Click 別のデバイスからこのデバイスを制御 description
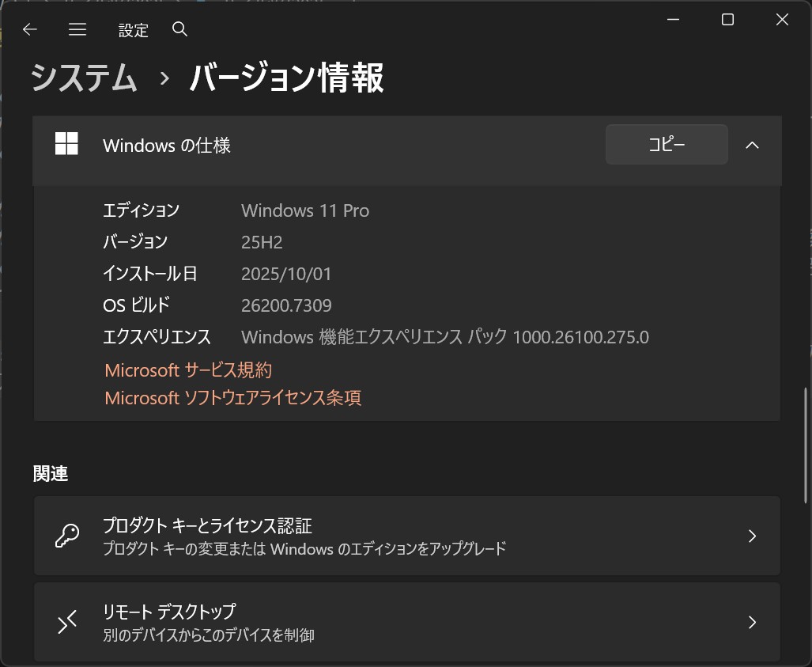The image size is (812, 667). click(208, 635)
